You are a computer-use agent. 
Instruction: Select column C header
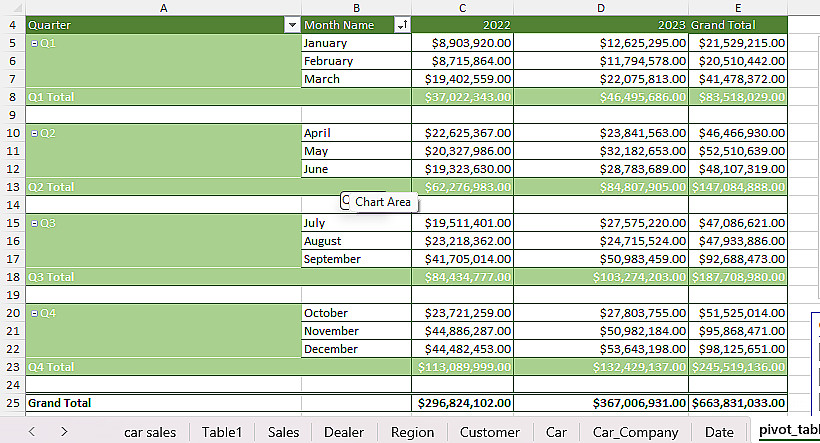pos(462,7)
